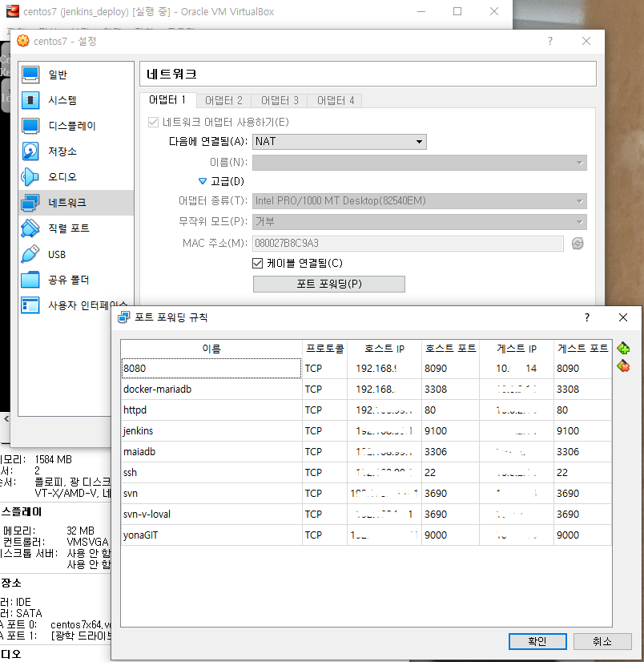Remove the selected port forwarding rule
644x662 pixels.
pyautogui.click(x=623, y=366)
